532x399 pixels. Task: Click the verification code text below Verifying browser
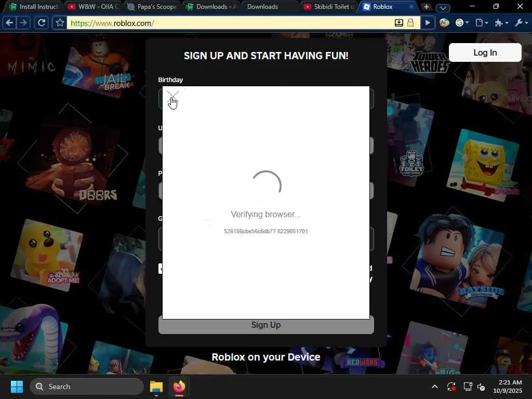(x=266, y=231)
